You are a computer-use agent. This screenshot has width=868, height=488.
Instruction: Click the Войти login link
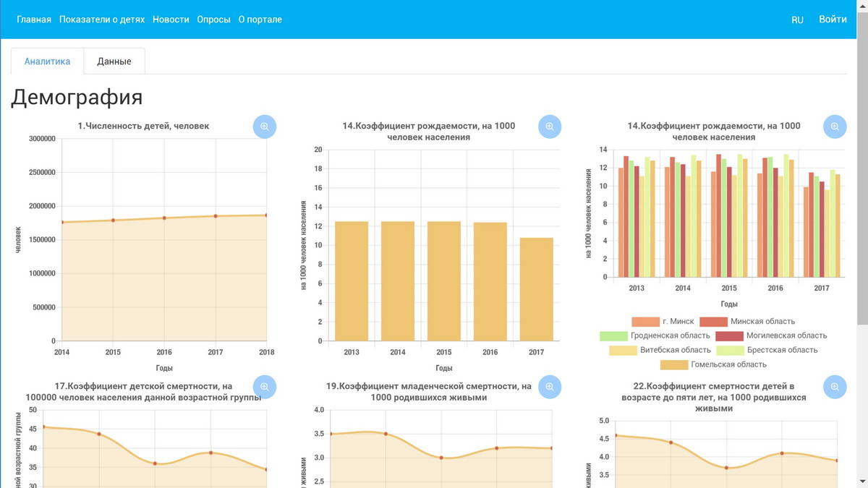833,20
